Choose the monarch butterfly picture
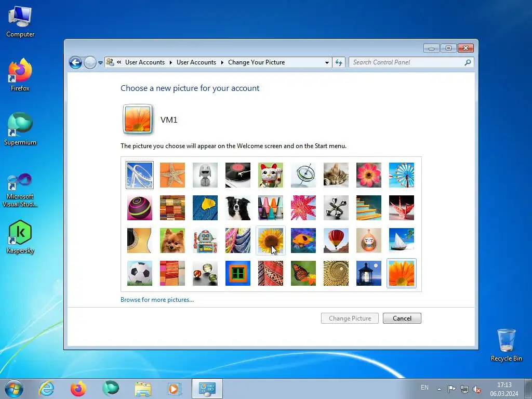The width and height of the screenshot is (532, 399). 303,273
